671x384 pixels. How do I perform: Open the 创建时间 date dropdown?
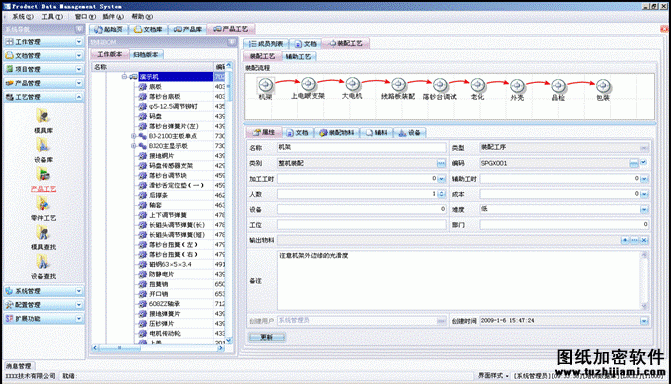coord(644,321)
